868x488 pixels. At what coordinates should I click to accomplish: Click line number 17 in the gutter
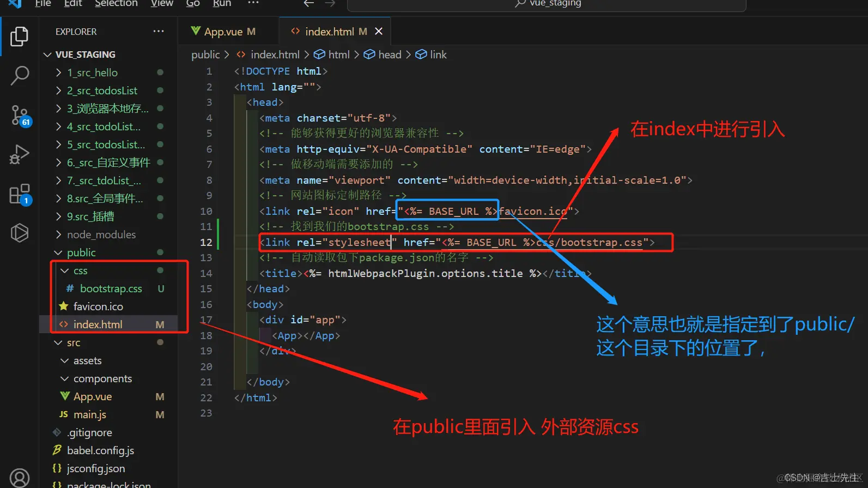[x=206, y=320]
